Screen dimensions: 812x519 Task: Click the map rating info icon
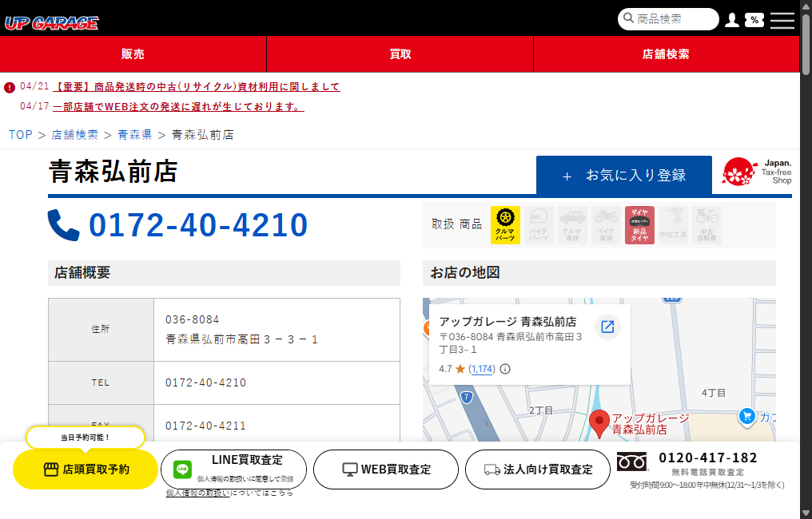[x=505, y=369]
